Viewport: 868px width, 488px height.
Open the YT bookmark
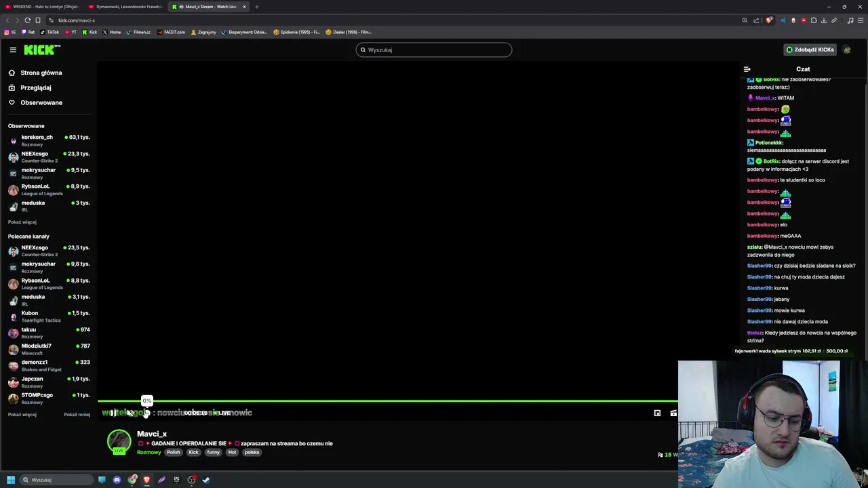[x=71, y=32]
